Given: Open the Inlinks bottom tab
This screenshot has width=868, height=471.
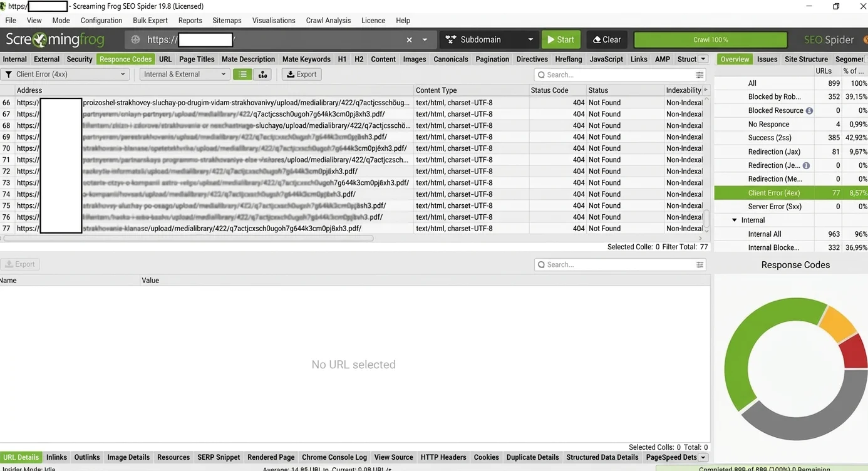Looking at the screenshot, I should [56, 457].
